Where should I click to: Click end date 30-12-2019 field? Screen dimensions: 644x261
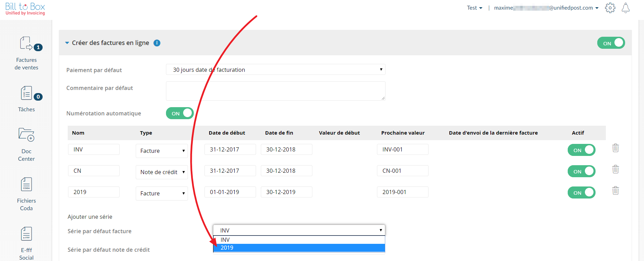pyautogui.click(x=287, y=192)
